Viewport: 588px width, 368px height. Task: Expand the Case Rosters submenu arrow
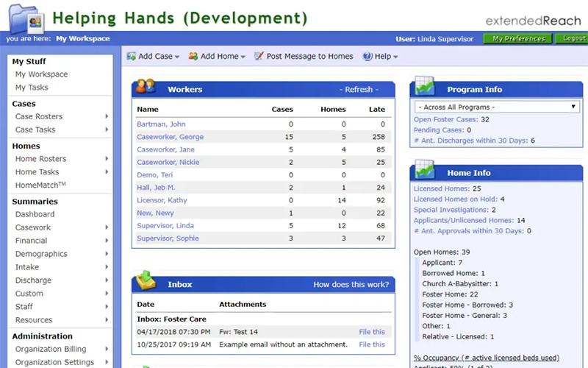[107, 116]
